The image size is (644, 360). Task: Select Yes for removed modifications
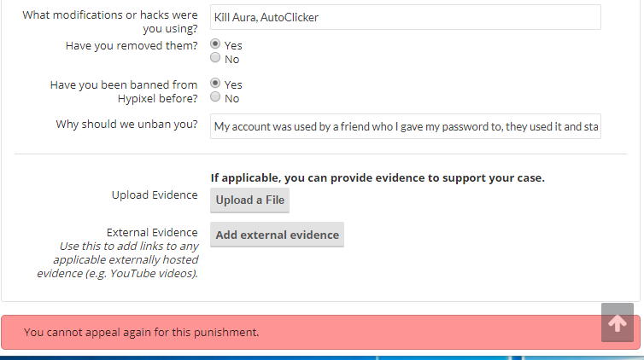click(x=215, y=44)
